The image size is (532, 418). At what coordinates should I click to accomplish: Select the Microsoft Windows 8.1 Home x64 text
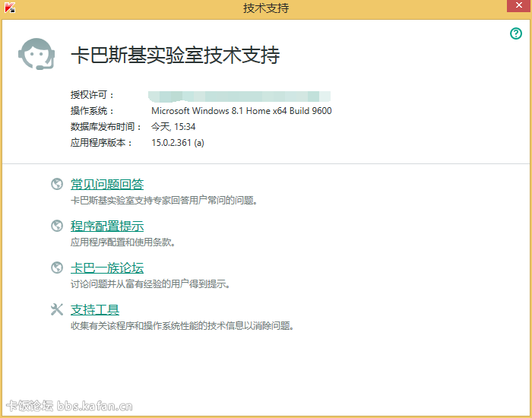pos(241,111)
